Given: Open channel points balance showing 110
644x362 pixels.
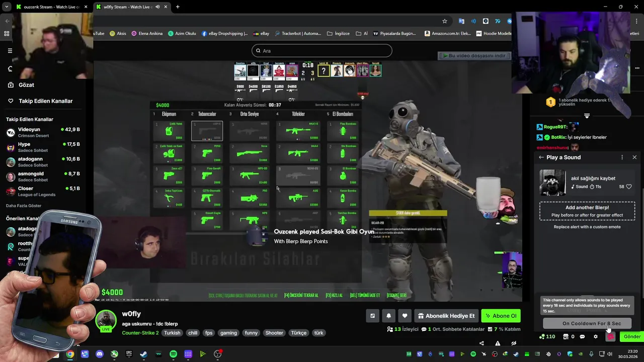Looking at the screenshot, I should click(547, 337).
